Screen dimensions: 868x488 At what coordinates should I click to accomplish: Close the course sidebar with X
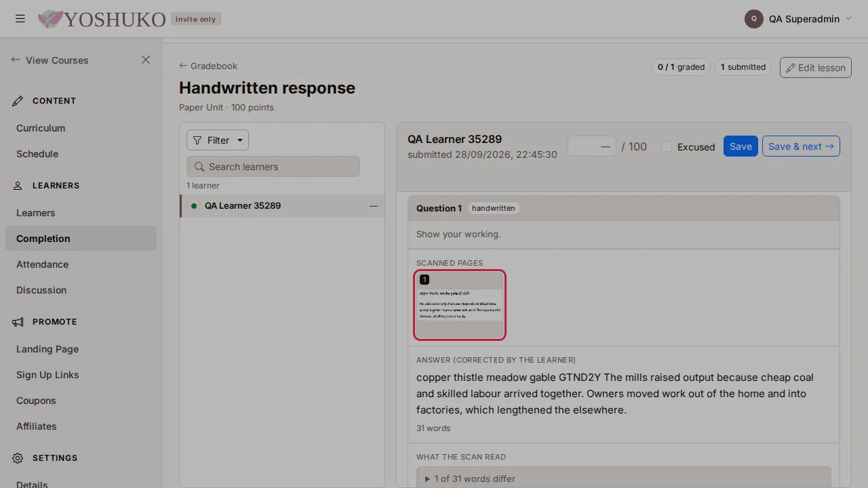tap(146, 60)
